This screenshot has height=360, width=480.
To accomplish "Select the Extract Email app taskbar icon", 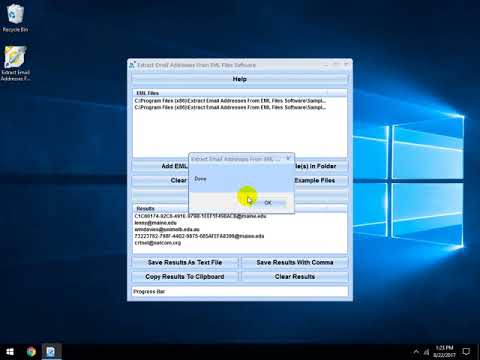I will coord(51,352).
